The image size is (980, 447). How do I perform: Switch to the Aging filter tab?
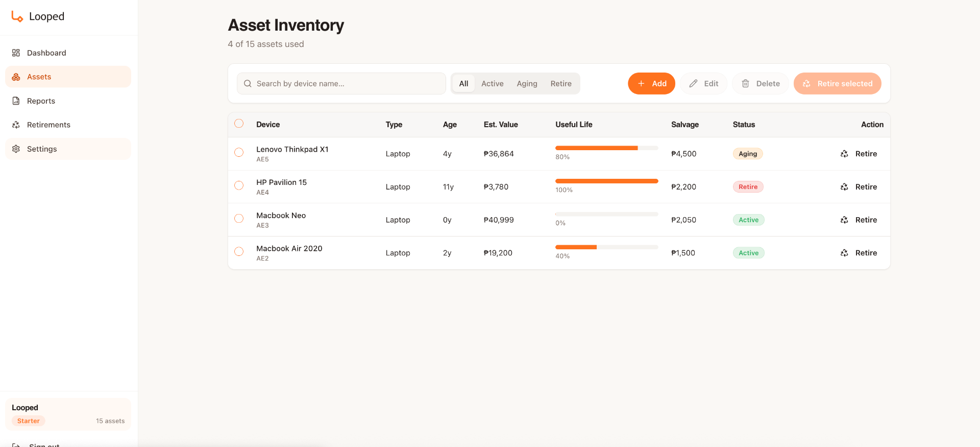click(527, 83)
